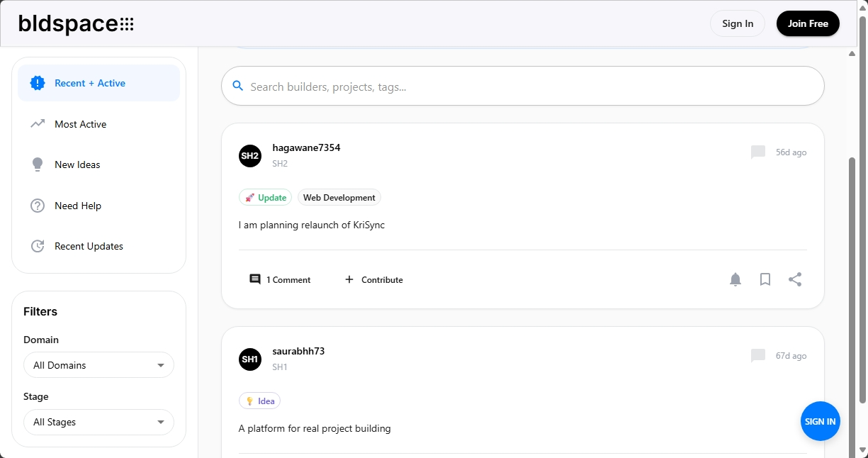Open hagawane7354's profile link
The height and width of the screenshot is (458, 868).
click(306, 147)
